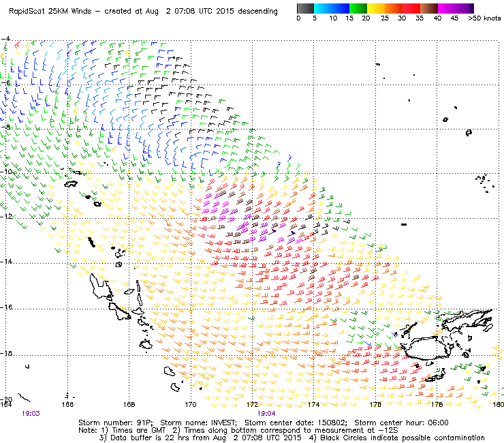Click the purple '19:03' swath time label
This screenshot has height=443, width=504.
[x=31, y=414]
